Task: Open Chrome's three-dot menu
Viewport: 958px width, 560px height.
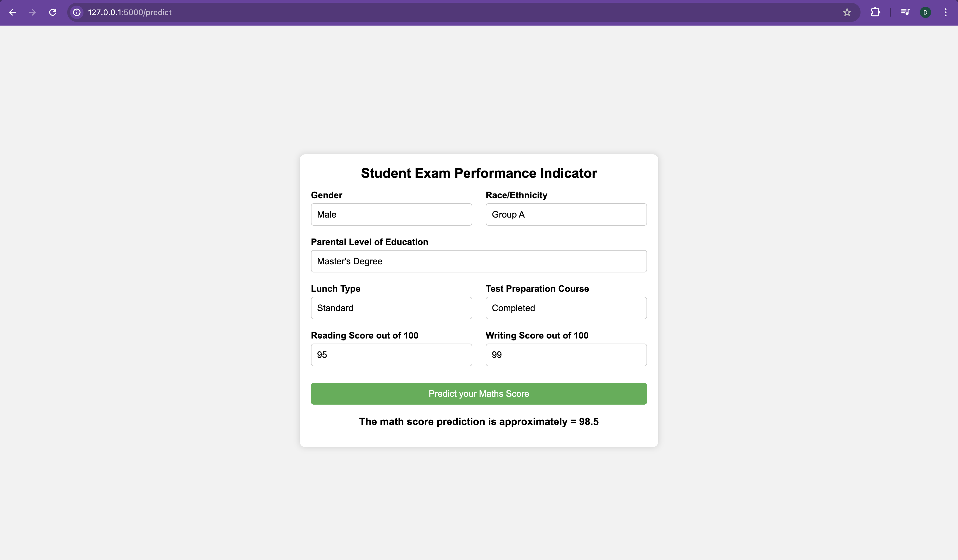Action: click(x=945, y=12)
